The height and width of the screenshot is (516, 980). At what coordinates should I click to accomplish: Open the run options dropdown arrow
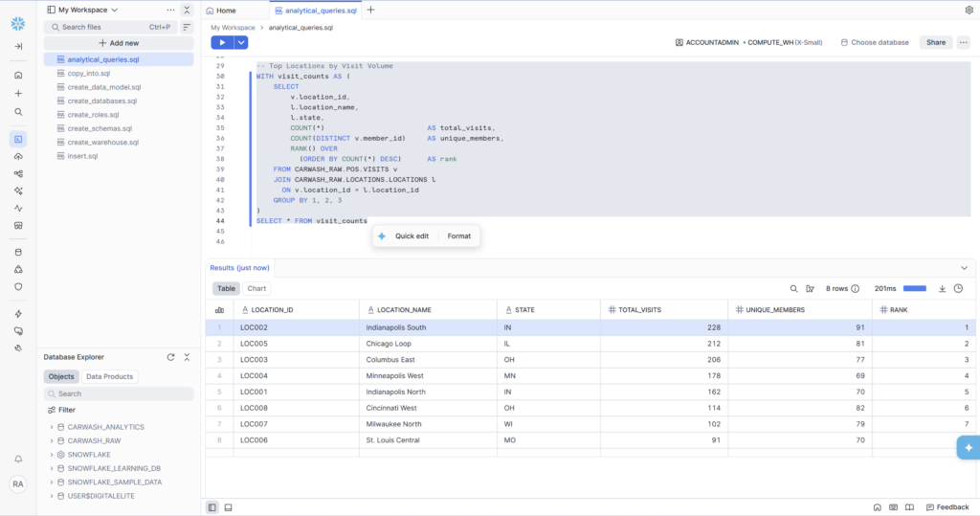(241, 42)
